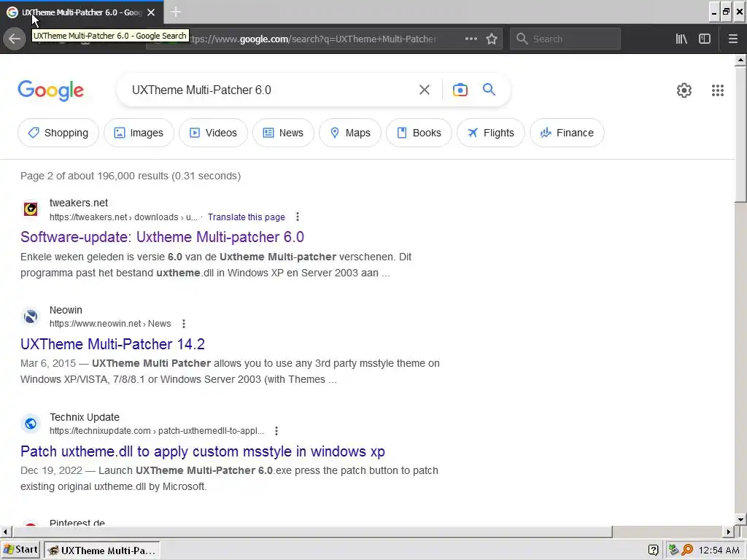Select the UXTheme Multi-Pa... taskbar button
This screenshot has height=560, width=747.
coord(102,551)
